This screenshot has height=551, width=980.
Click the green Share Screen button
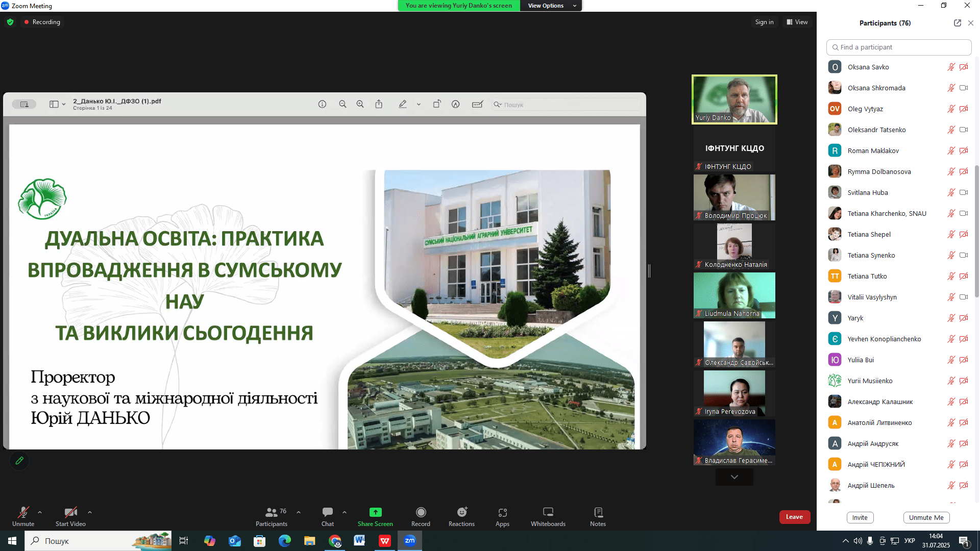[x=375, y=516]
